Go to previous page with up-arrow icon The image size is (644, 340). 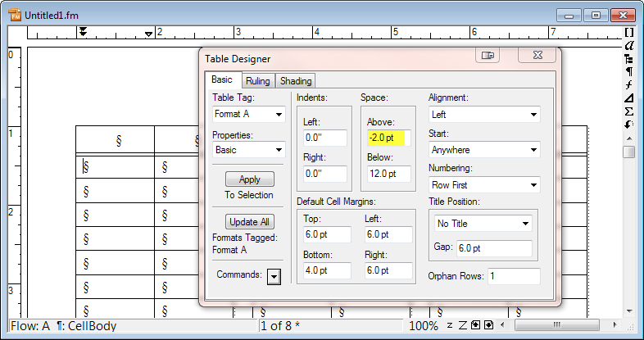pos(476,325)
